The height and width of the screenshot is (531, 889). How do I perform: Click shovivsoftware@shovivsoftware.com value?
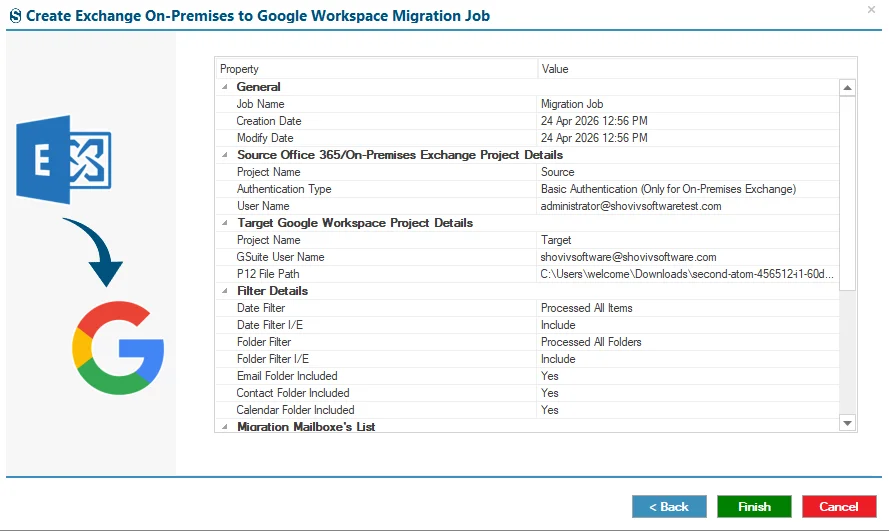628,257
